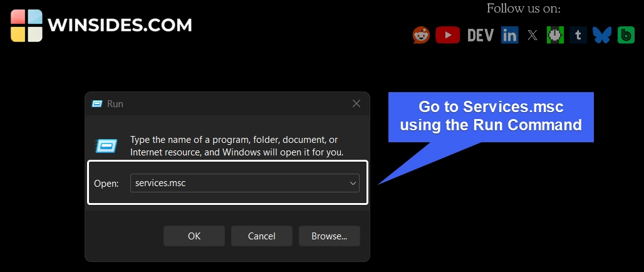Close the Run dialog
The height and width of the screenshot is (272, 644).
[x=356, y=103]
